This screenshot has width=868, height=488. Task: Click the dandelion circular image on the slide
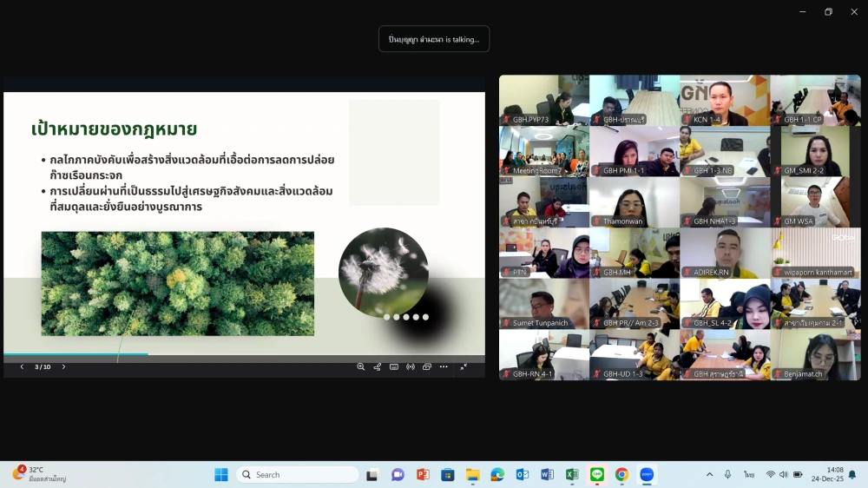click(383, 272)
